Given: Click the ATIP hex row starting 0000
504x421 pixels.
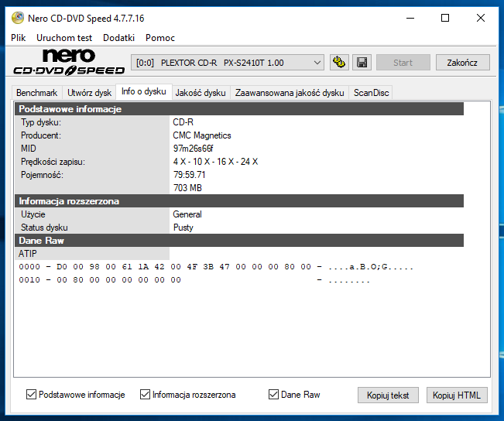Looking at the screenshot, I should pyautogui.click(x=216, y=267).
